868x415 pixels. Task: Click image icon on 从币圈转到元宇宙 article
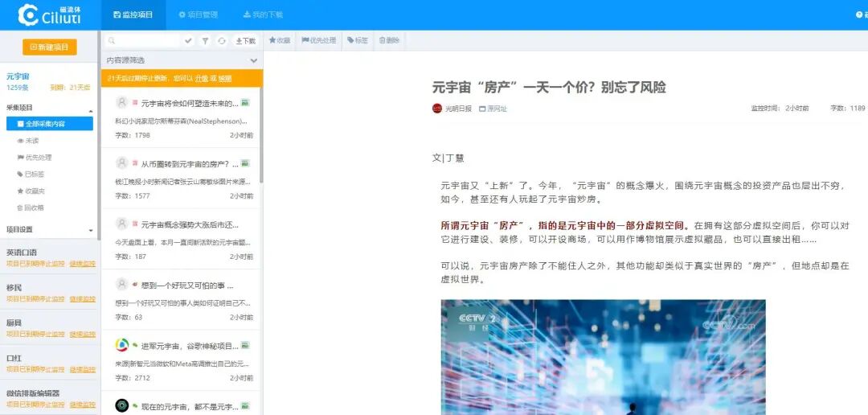click(x=245, y=163)
